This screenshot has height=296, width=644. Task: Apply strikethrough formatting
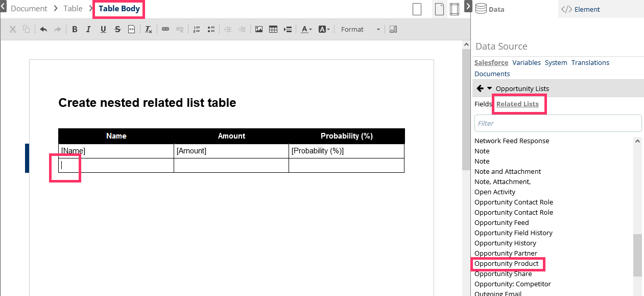[117, 30]
